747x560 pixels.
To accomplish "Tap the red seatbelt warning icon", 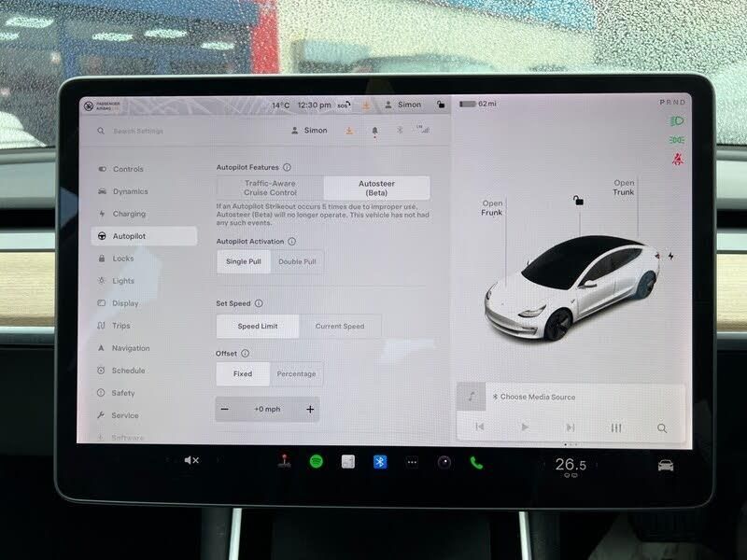I will 678,159.
